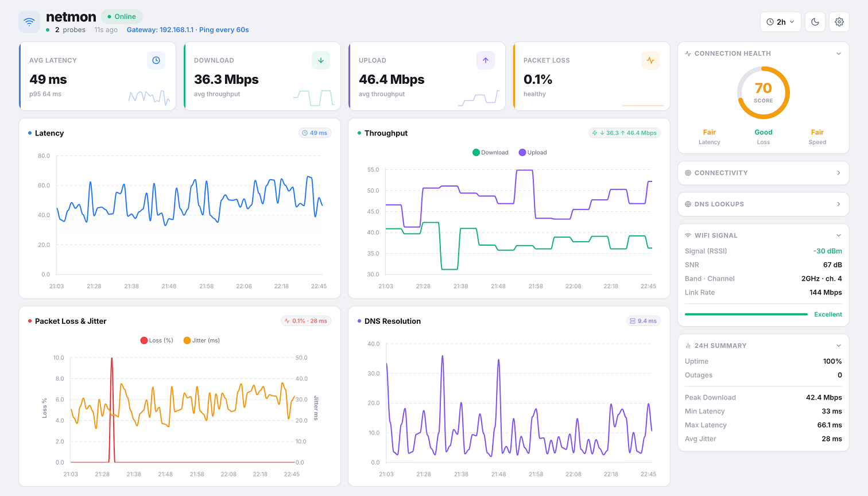Screen dimensions: 868x496
Task: Click the clock icon in Avg Latency card
Action: [x=156, y=60]
